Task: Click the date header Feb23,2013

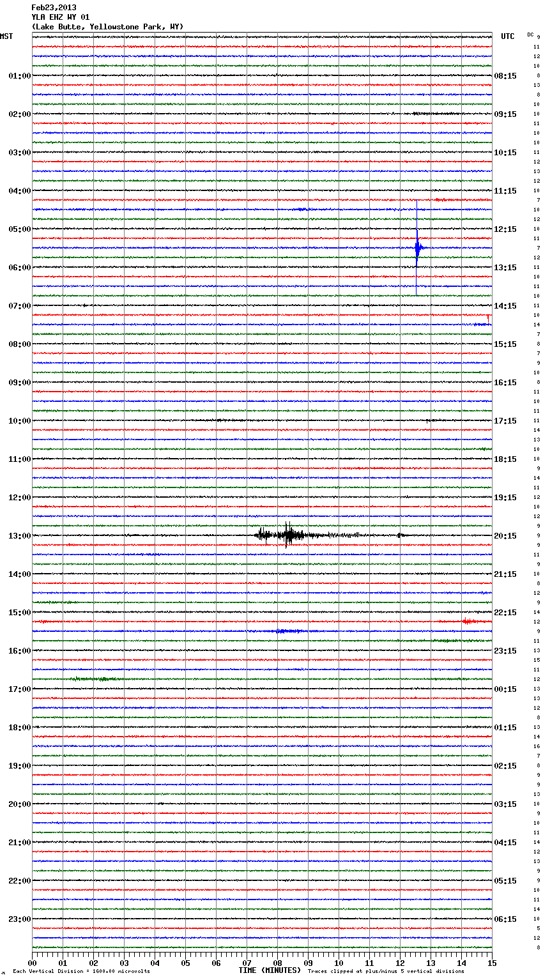Action: coord(54,8)
